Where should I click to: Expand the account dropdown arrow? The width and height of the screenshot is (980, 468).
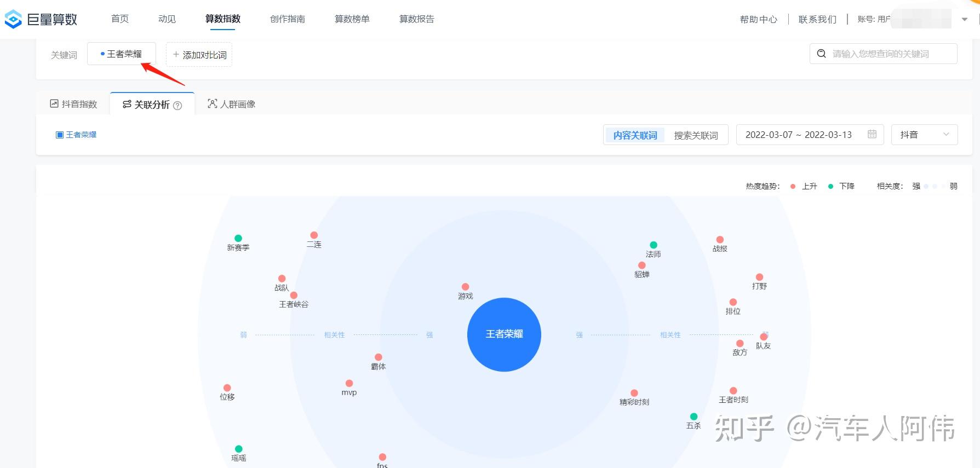point(965,20)
